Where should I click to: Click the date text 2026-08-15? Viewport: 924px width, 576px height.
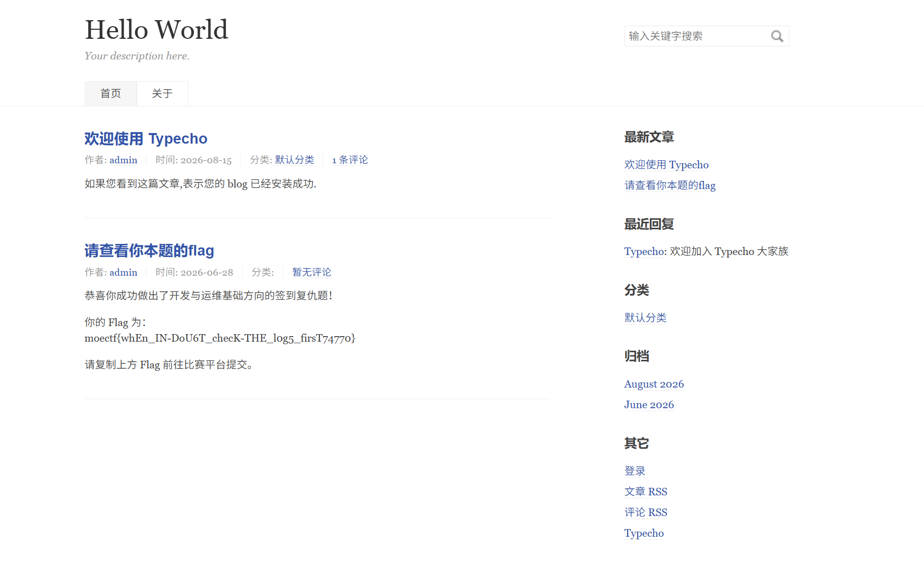click(206, 160)
